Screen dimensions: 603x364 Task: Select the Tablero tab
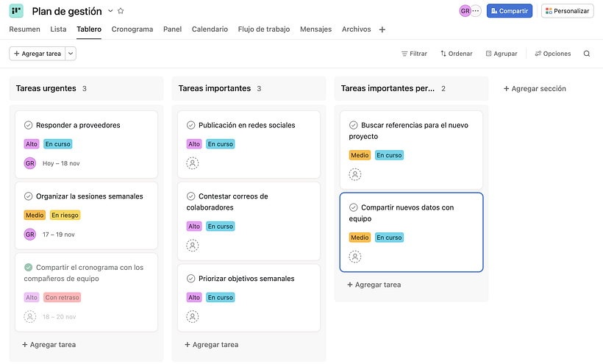89,29
